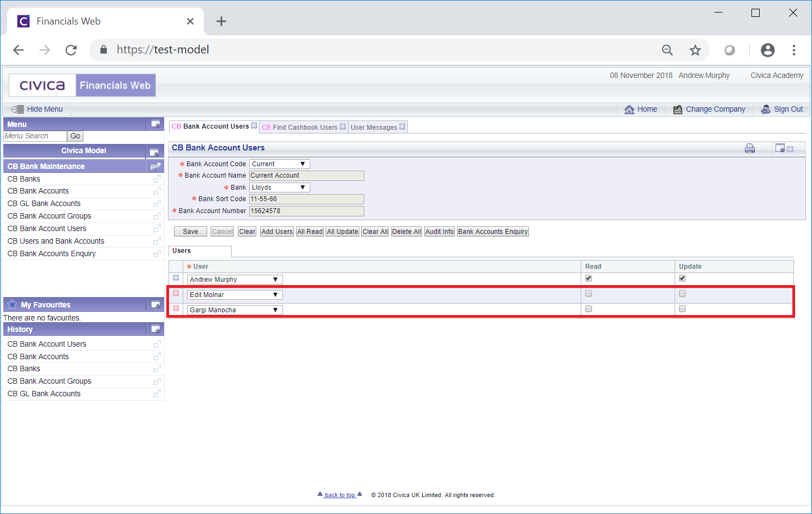
Task: Click the Hide Menu arrow icon
Action: [17, 109]
